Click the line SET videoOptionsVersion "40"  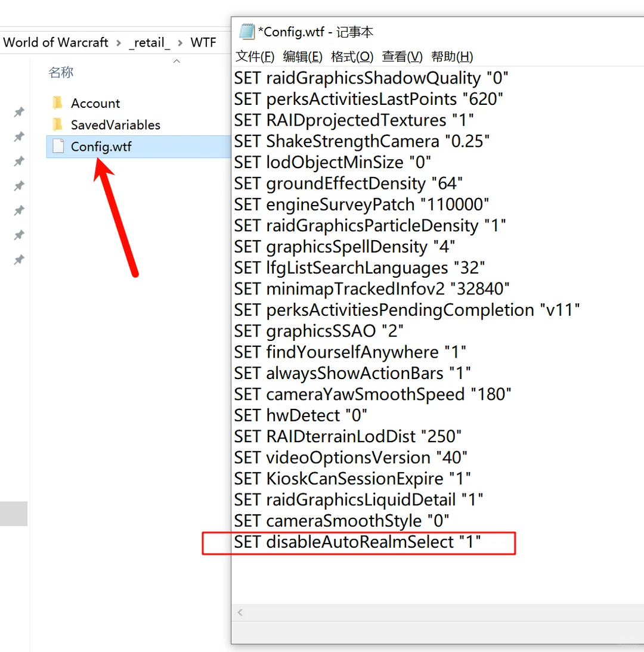(351, 458)
